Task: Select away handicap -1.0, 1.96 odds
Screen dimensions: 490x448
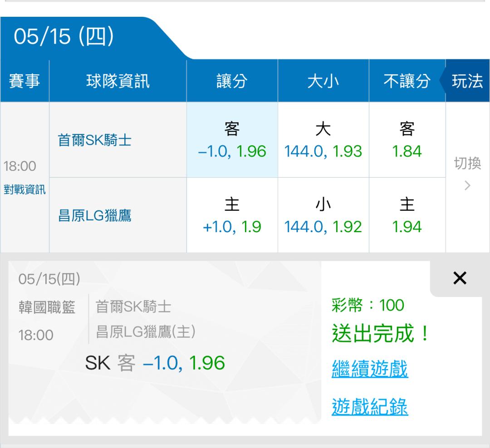Action: click(x=232, y=140)
